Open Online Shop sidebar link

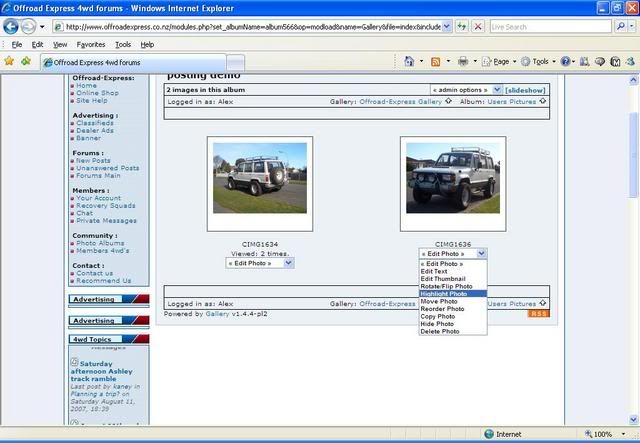pos(98,93)
